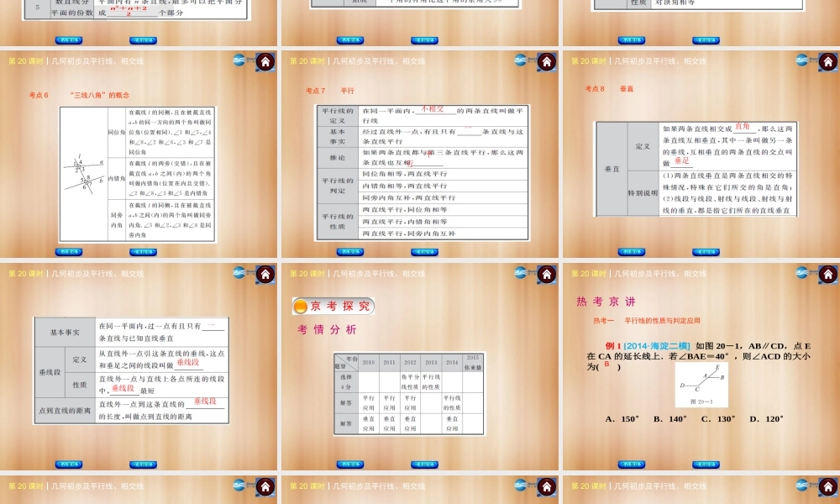Click the 基本事实 cell in the 垂线段 table
This screenshot has height=504, width=840.
click(x=65, y=333)
